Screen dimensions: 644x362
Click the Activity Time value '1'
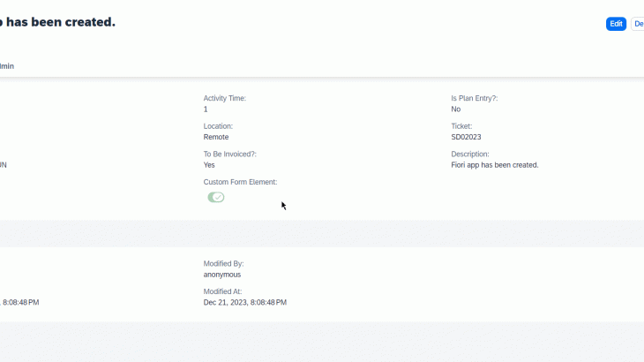[x=206, y=109]
